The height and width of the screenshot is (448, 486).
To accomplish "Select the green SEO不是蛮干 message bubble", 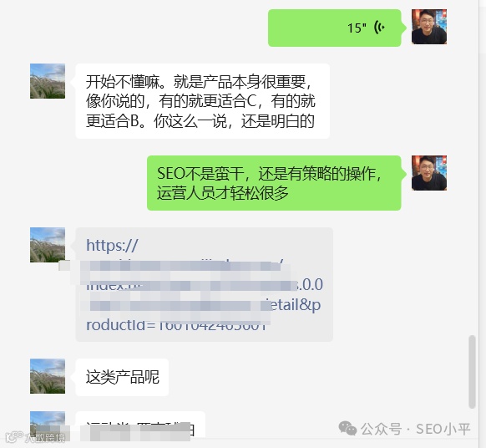I will point(274,183).
